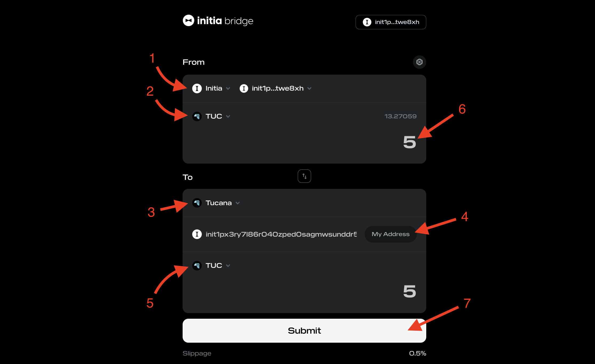
Task: Submit the bridge transaction
Action: 304,330
